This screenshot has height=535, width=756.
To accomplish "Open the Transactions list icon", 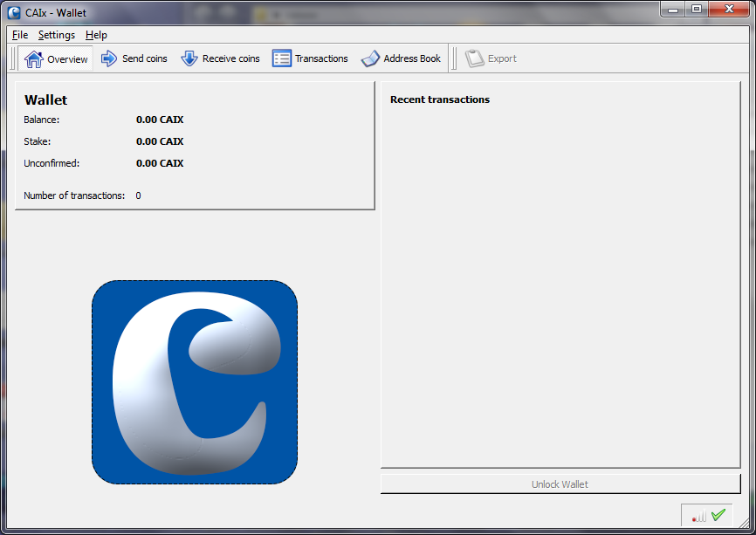I will pyautogui.click(x=282, y=58).
